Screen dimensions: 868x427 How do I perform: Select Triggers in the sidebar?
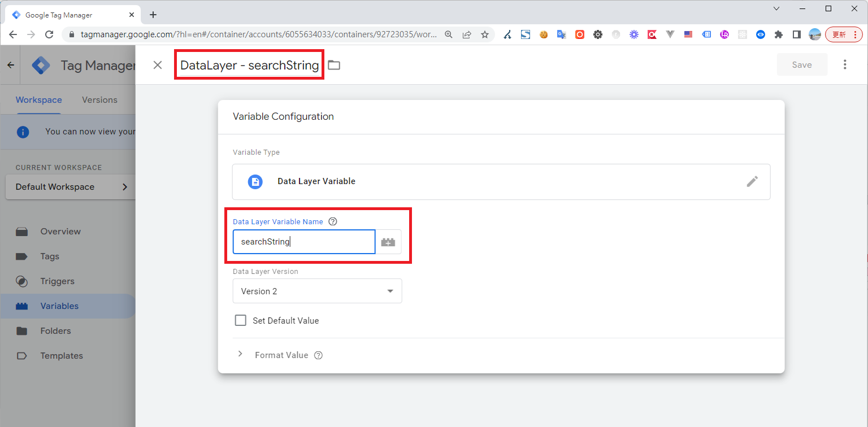[57, 281]
